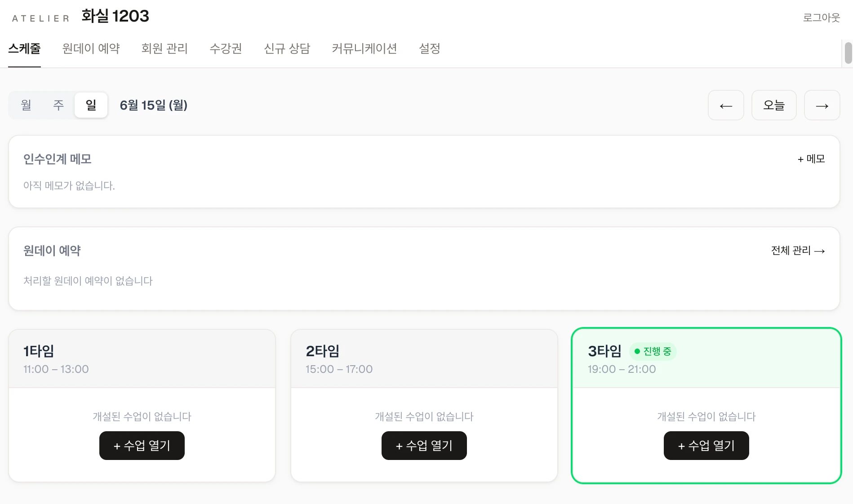Open the 설정 tab
The image size is (853, 504).
point(430,49)
